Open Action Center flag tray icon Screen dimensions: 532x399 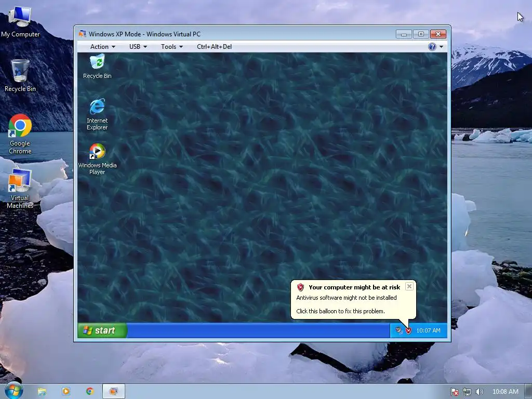pyautogui.click(x=454, y=392)
